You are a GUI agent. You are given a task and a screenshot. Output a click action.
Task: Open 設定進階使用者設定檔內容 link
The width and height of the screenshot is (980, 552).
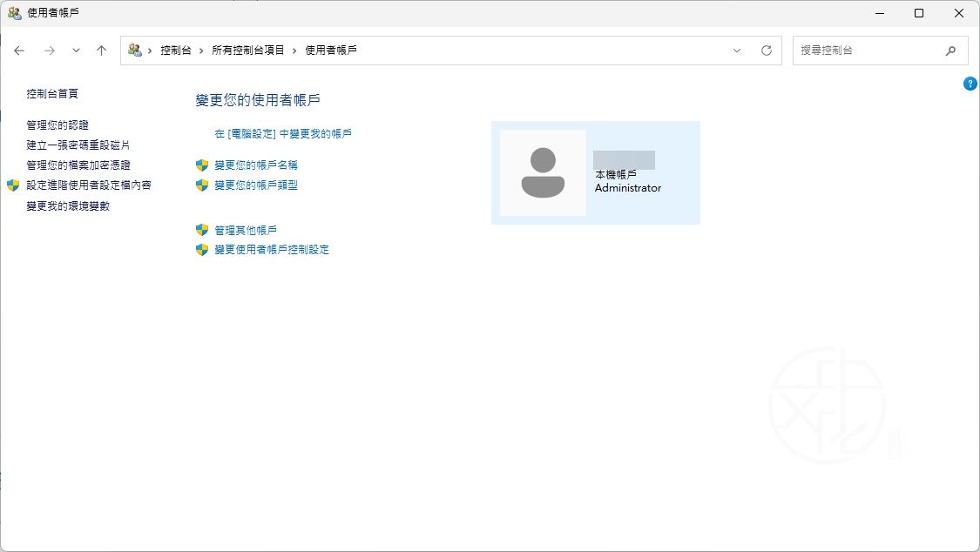(89, 185)
